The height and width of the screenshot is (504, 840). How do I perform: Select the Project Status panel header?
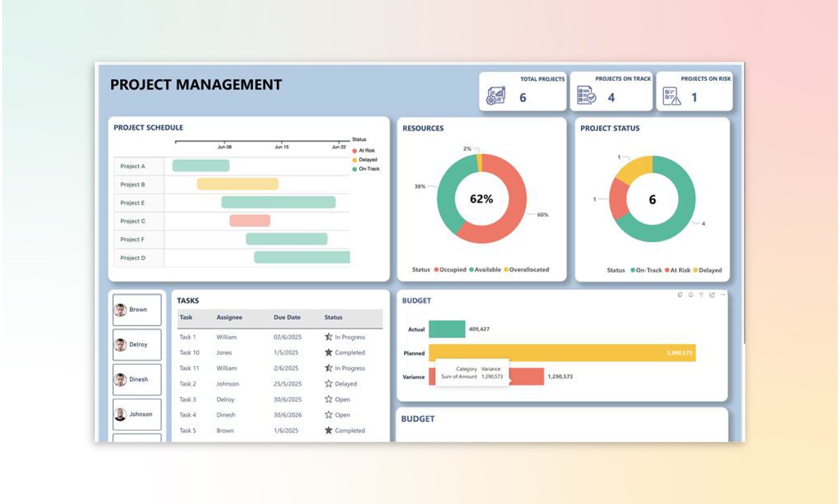tap(609, 128)
